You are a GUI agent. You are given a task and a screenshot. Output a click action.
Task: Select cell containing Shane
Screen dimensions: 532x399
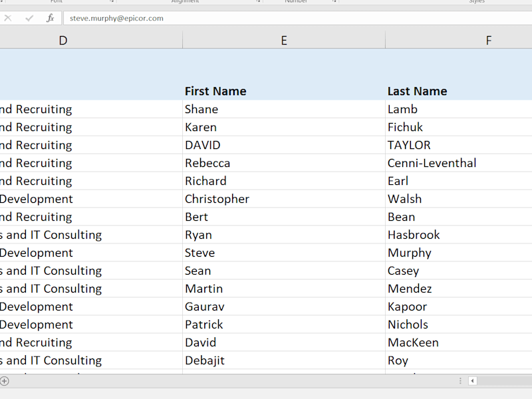click(284, 109)
